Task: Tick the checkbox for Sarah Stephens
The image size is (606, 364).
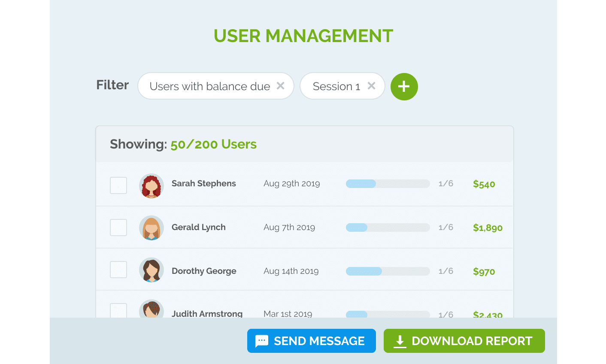Action: point(118,185)
